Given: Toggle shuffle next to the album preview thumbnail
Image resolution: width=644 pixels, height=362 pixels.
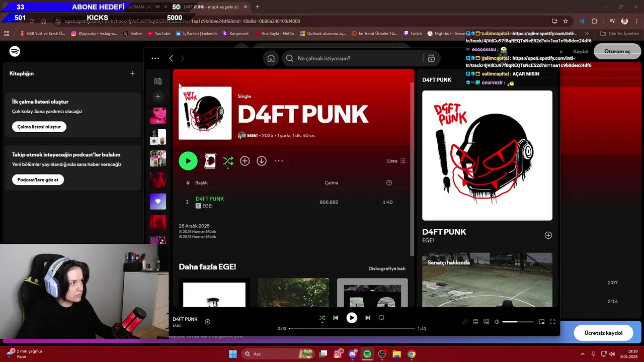Looking at the screenshot, I should tap(228, 161).
